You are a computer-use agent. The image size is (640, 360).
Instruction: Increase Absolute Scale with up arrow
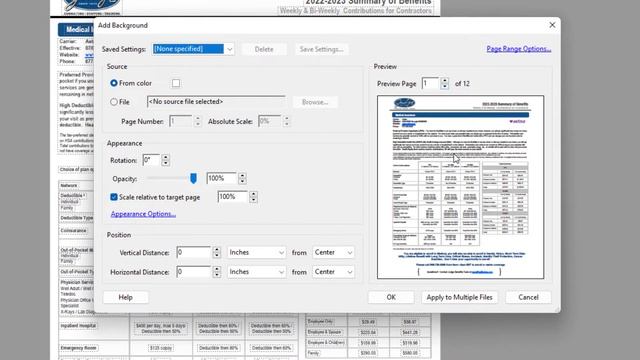point(287,118)
